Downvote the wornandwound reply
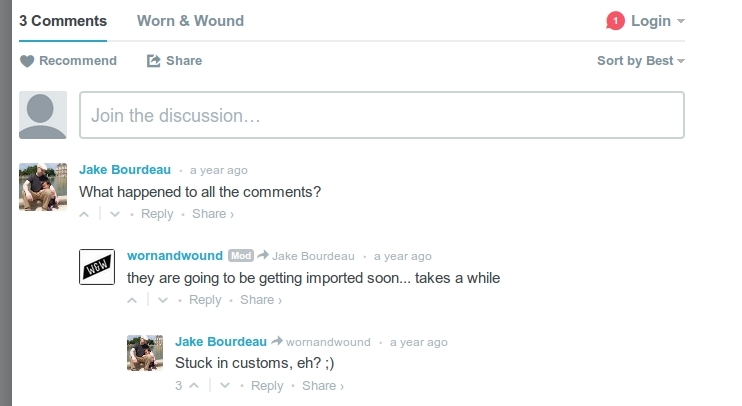Image resolution: width=742 pixels, height=406 pixels. click(163, 300)
